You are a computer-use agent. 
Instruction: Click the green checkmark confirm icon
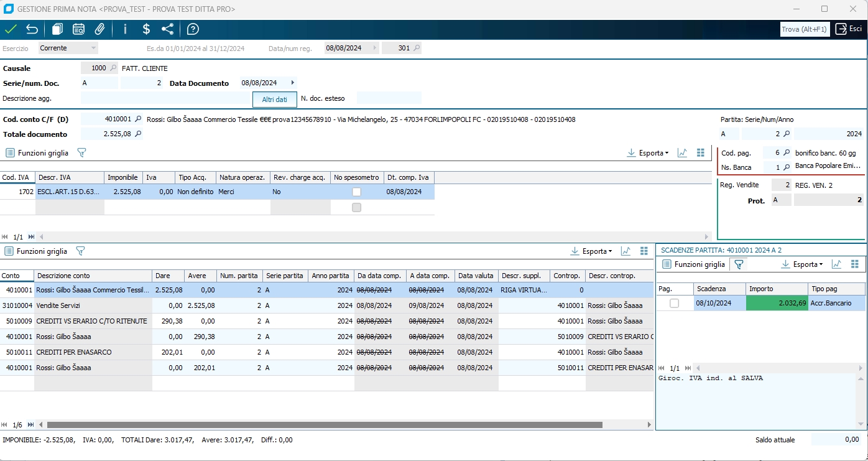(11, 29)
